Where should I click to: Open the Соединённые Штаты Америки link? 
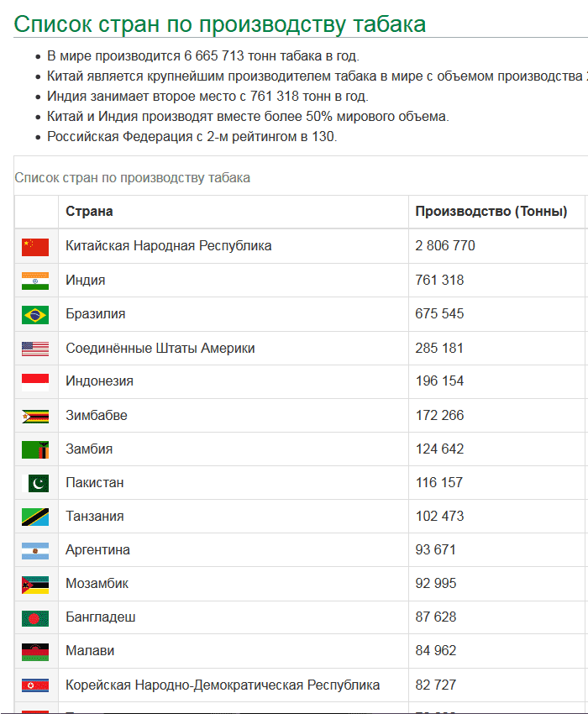[x=160, y=348]
